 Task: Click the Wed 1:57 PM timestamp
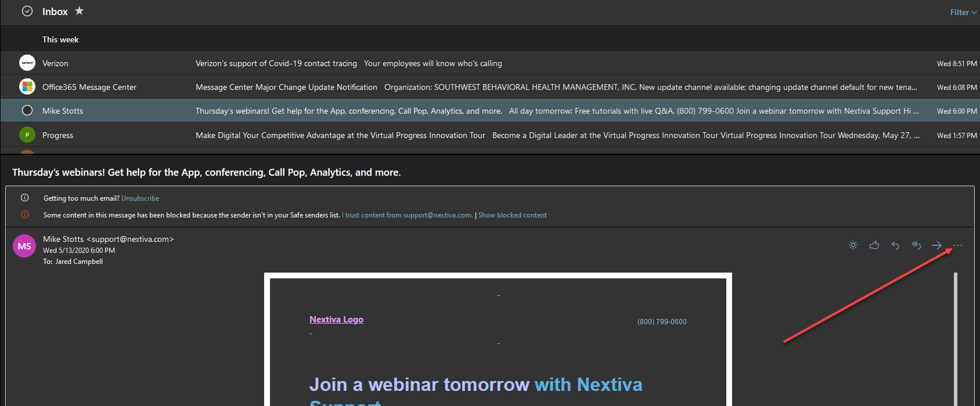[957, 135]
